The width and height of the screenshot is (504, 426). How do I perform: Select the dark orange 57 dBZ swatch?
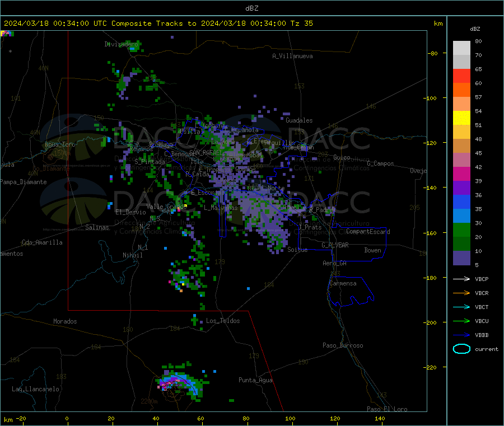[x=461, y=90]
